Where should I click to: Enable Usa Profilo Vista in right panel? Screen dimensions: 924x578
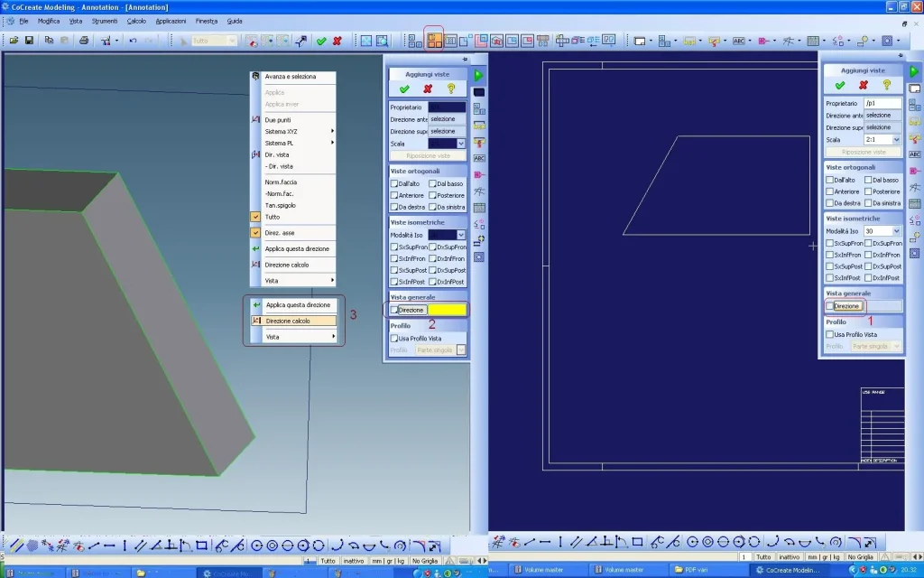[830, 334]
